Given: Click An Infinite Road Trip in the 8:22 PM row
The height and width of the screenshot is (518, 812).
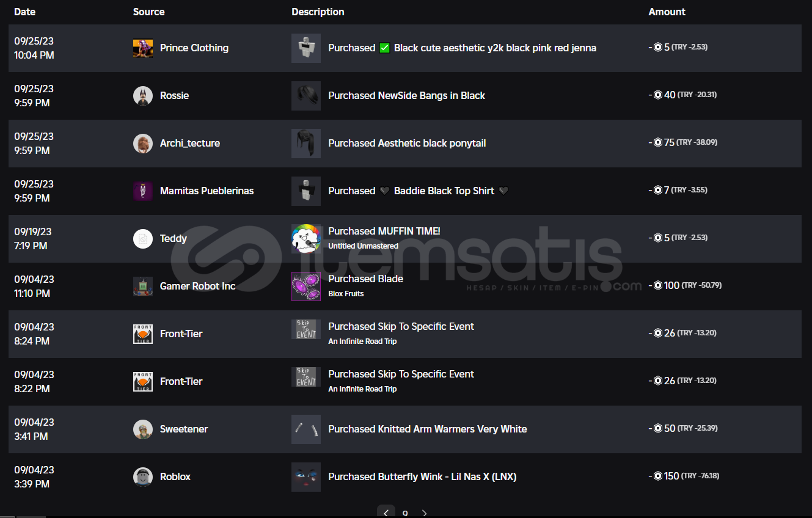Looking at the screenshot, I should 363,389.
